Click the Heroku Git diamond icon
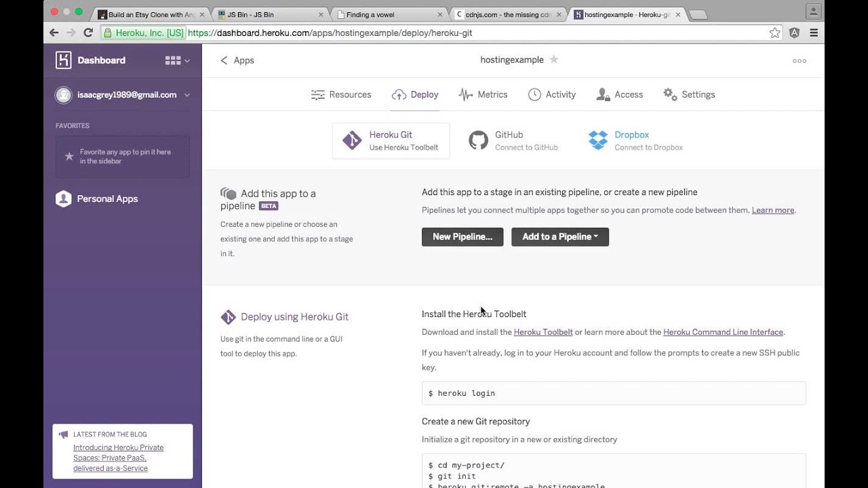Image resolution: width=868 pixels, height=488 pixels. point(352,140)
